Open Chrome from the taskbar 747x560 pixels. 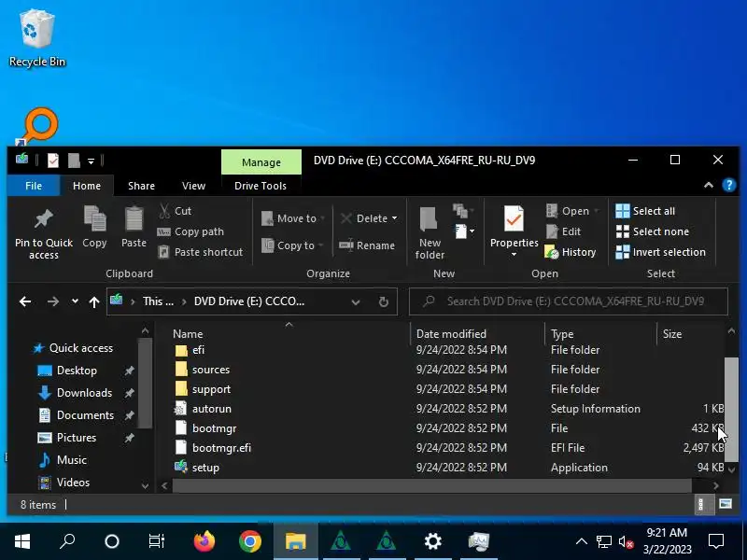click(250, 541)
